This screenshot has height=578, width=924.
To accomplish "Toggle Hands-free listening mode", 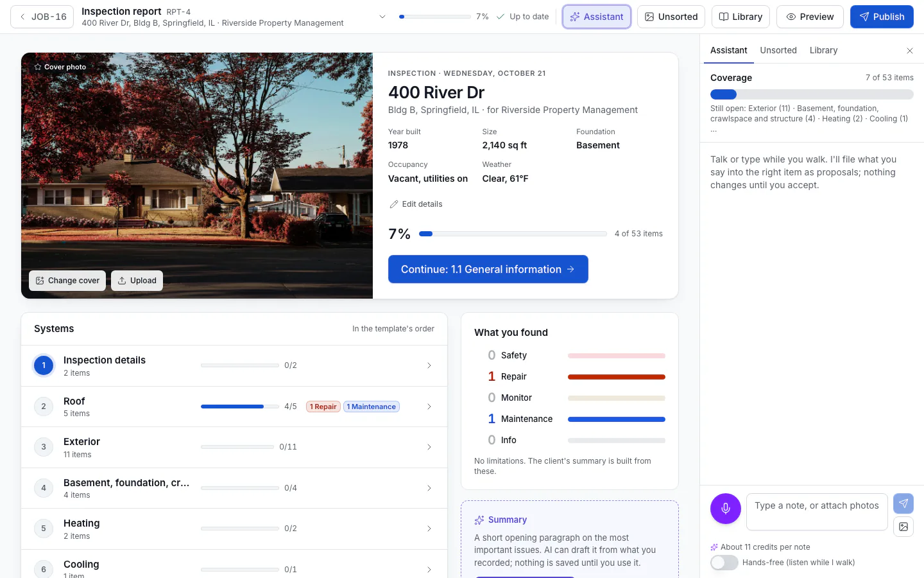I will point(724,563).
